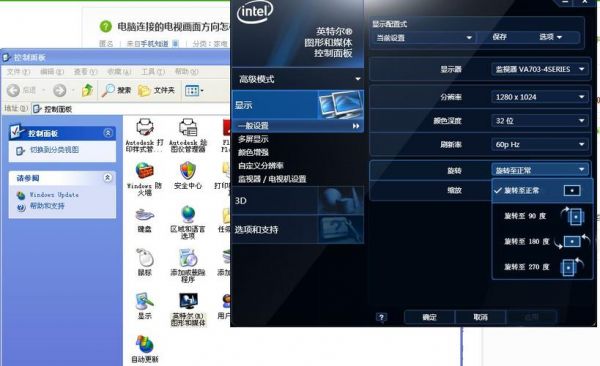The height and width of the screenshot is (366, 600).
Task: Select General Settings in Display section
Action: pos(298,126)
